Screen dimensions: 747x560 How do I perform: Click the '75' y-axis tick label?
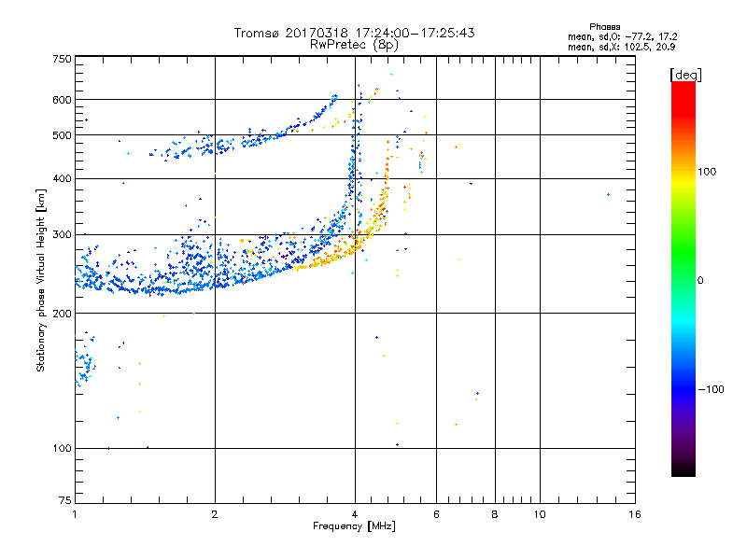point(65,500)
